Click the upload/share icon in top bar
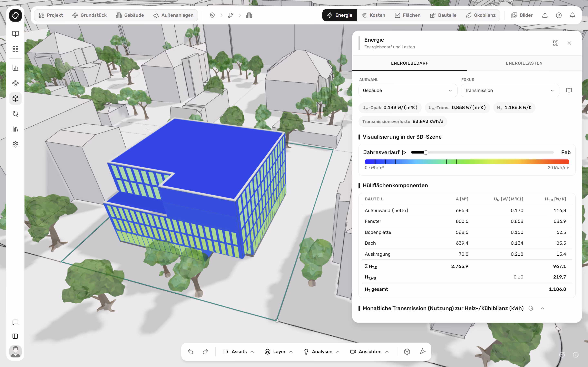This screenshot has width=588, height=367. point(545,15)
